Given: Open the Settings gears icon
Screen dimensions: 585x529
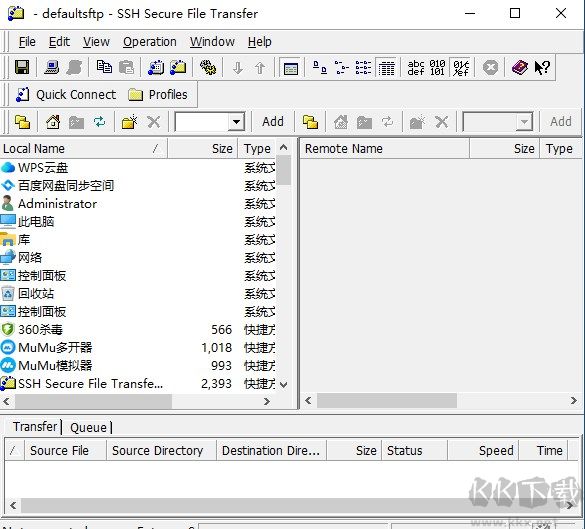Looking at the screenshot, I should pyautogui.click(x=208, y=68).
